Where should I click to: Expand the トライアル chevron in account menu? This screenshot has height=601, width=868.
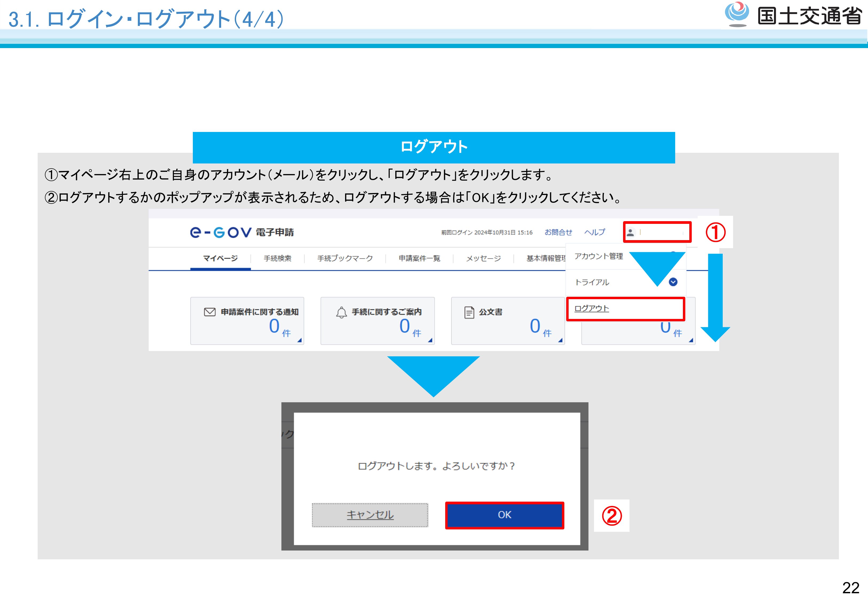tap(673, 282)
